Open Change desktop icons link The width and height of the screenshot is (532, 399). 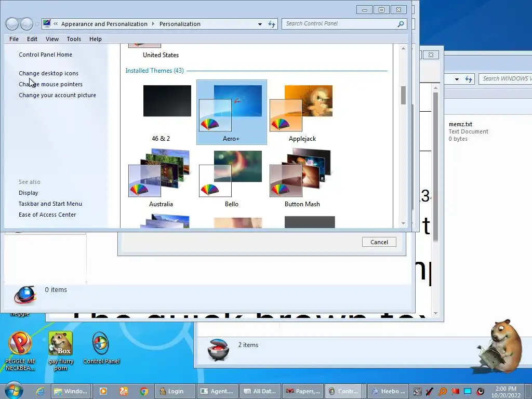click(x=48, y=73)
